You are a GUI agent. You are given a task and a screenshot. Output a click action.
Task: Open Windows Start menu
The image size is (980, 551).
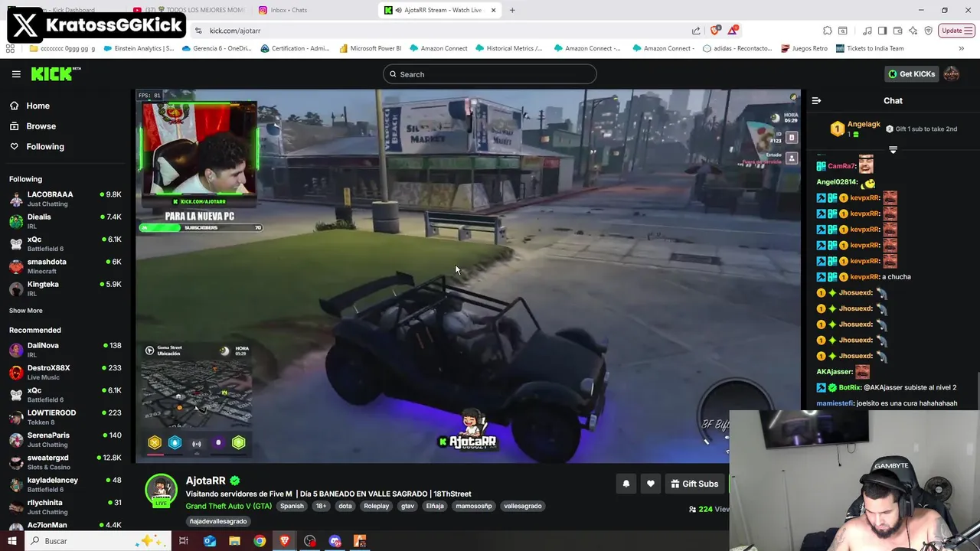(11, 541)
